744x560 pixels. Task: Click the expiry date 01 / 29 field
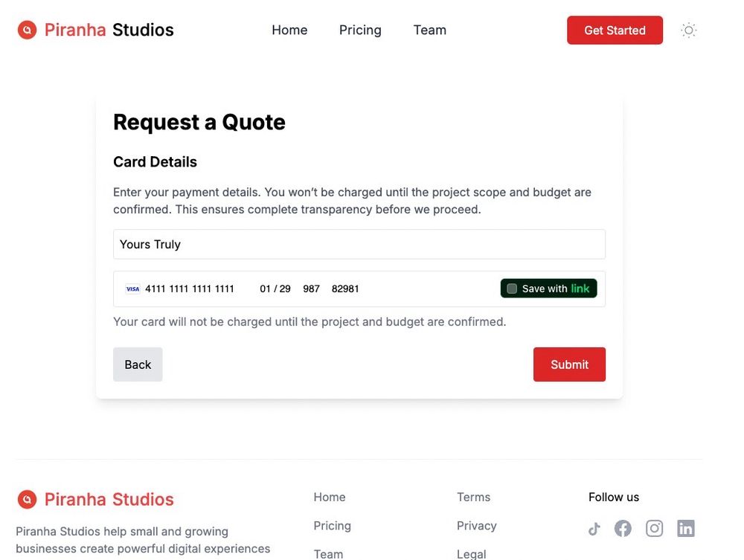click(x=275, y=289)
